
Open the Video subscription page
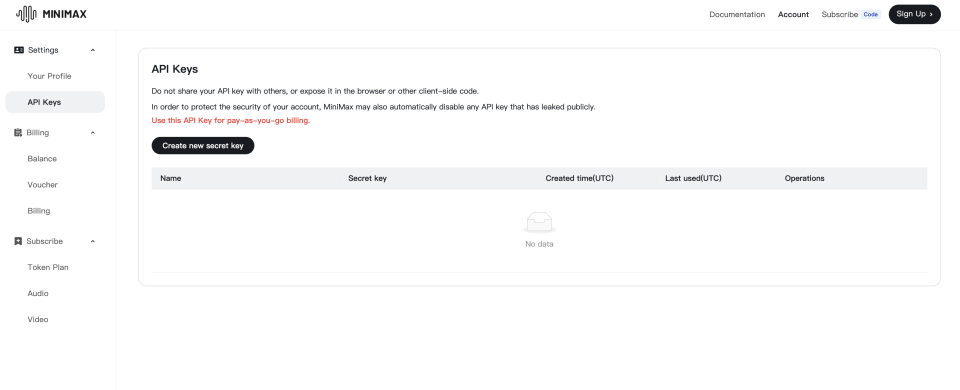[37, 320]
